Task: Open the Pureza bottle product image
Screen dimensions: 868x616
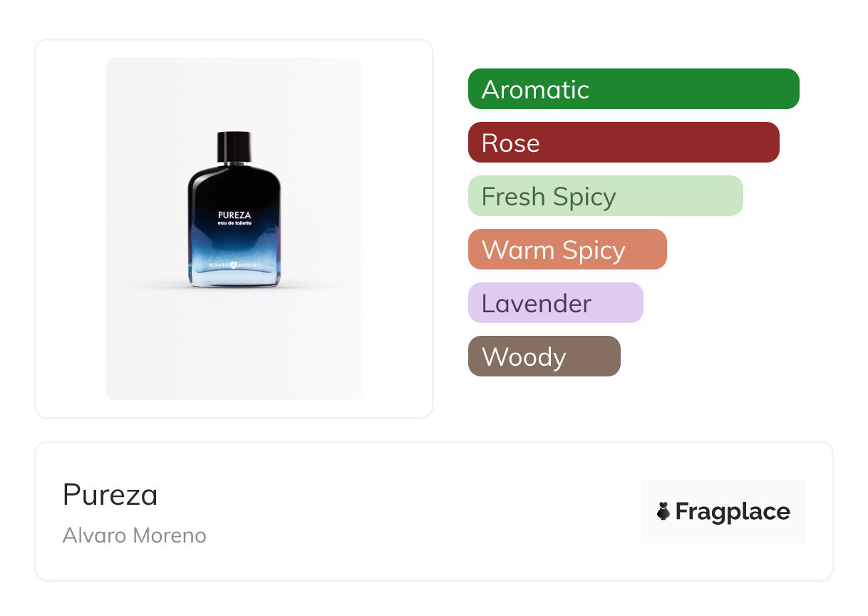Action: 234,228
